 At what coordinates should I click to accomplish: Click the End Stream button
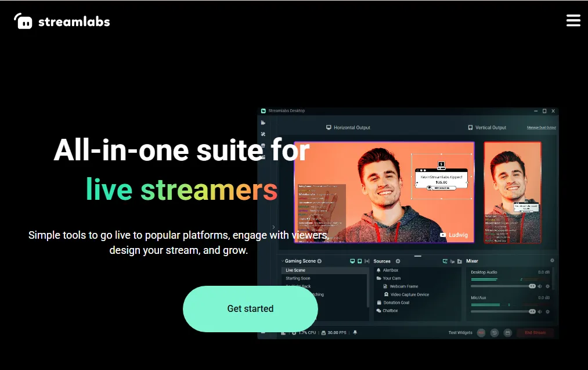(x=535, y=333)
